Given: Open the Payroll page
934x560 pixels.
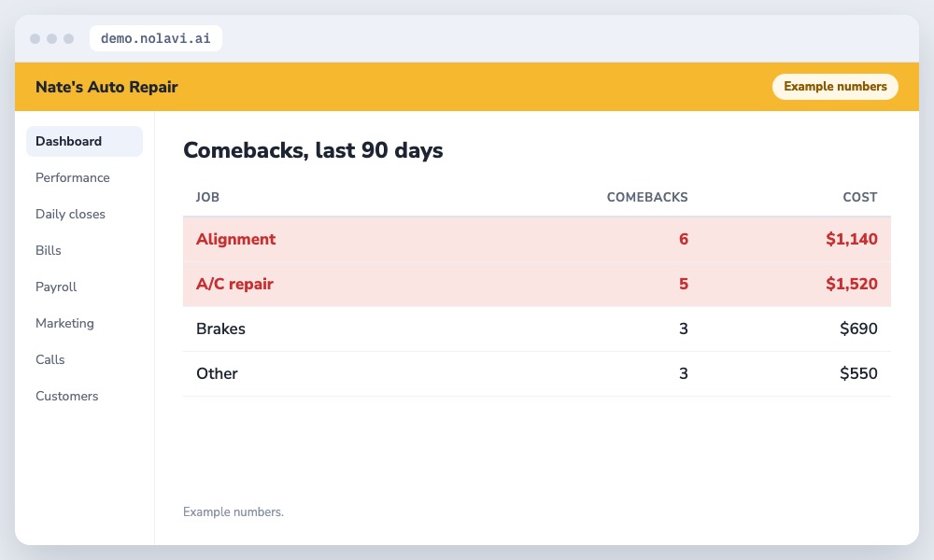Looking at the screenshot, I should (x=56, y=287).
